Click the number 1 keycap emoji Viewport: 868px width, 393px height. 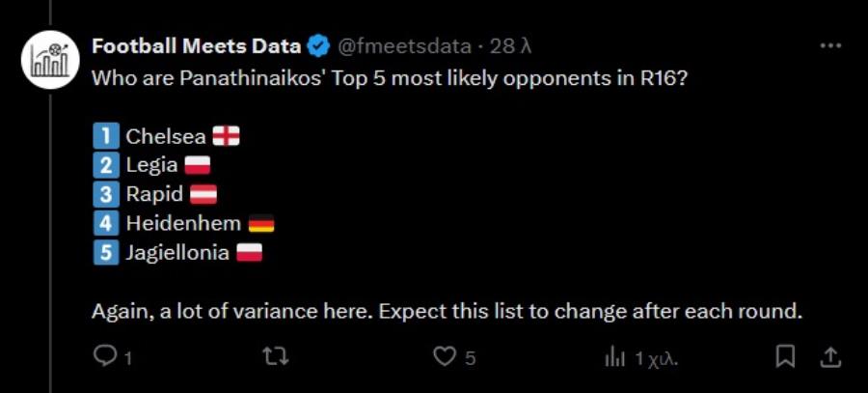(x=106, y=136)
